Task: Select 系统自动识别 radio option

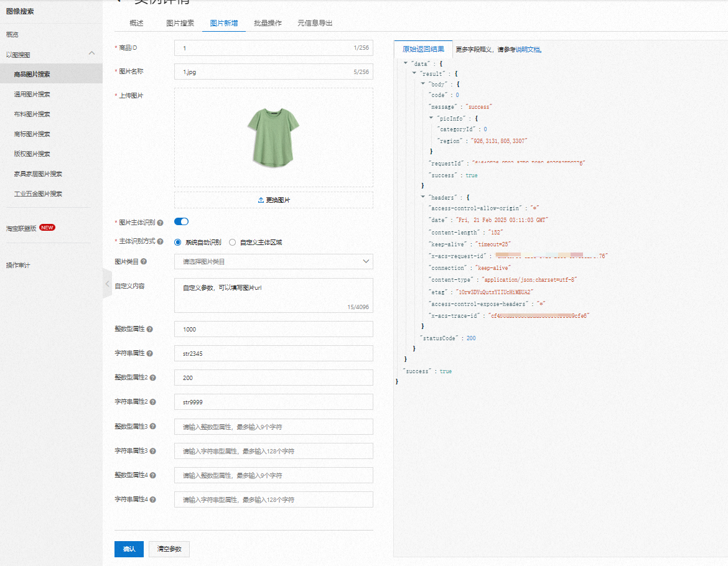Action: click(178, 242)
